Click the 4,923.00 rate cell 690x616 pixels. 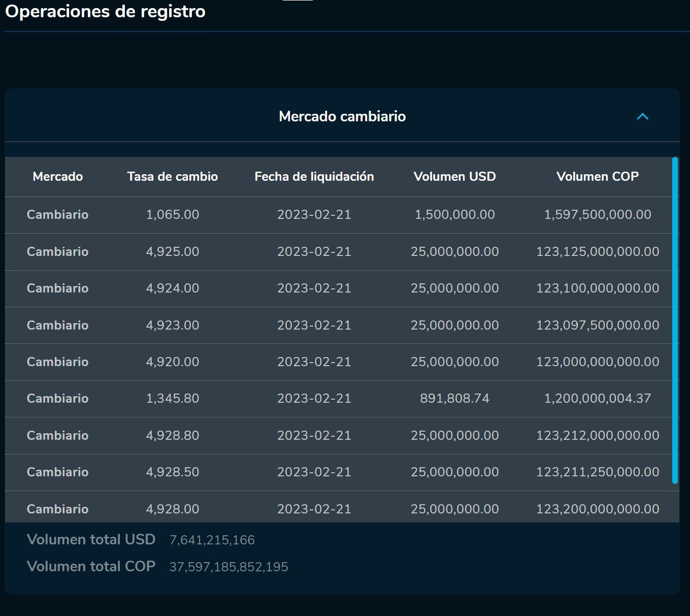172,326
